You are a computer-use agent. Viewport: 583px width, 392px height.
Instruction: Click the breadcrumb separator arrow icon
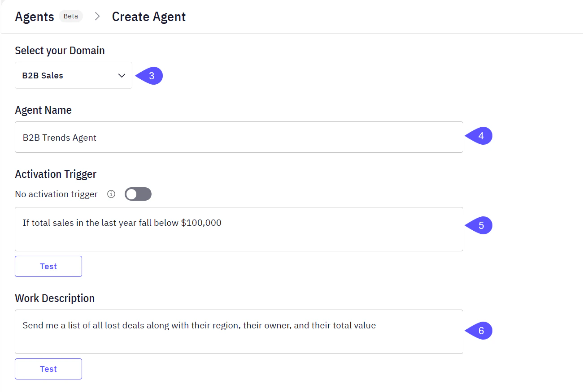coord(97,16)
